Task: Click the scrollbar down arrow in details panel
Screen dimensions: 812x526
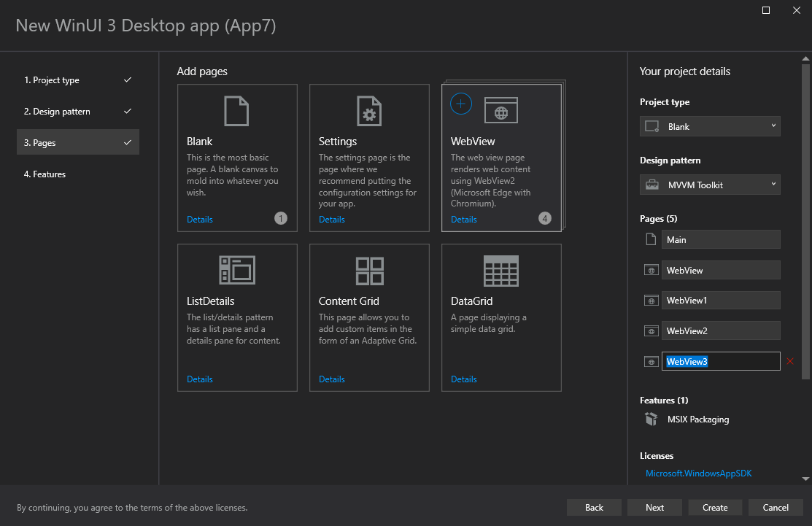Action: click(x=805, y=479)
